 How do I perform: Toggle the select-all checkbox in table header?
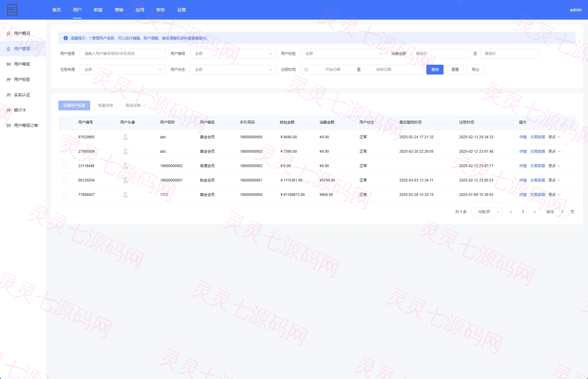63,122
